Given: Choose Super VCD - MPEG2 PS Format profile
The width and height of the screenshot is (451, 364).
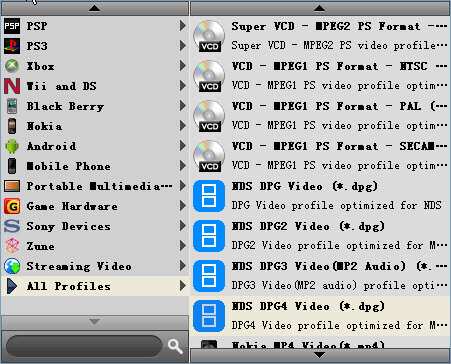Looking at the screenshot, I should coord(320,36).
